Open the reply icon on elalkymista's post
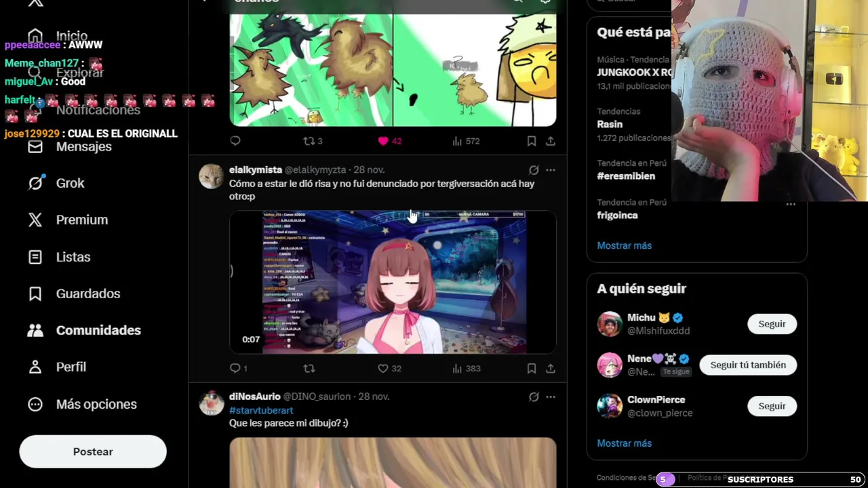 click(235, 368)
